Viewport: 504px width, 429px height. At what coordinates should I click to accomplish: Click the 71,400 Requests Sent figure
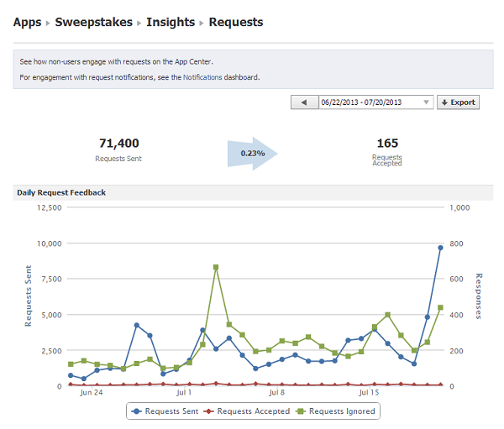coord(118,144)
